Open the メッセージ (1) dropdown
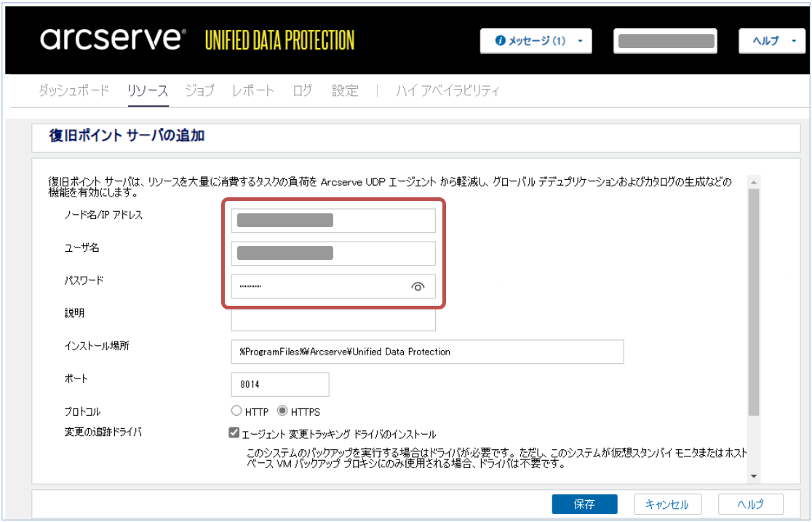 pos(536,41)
